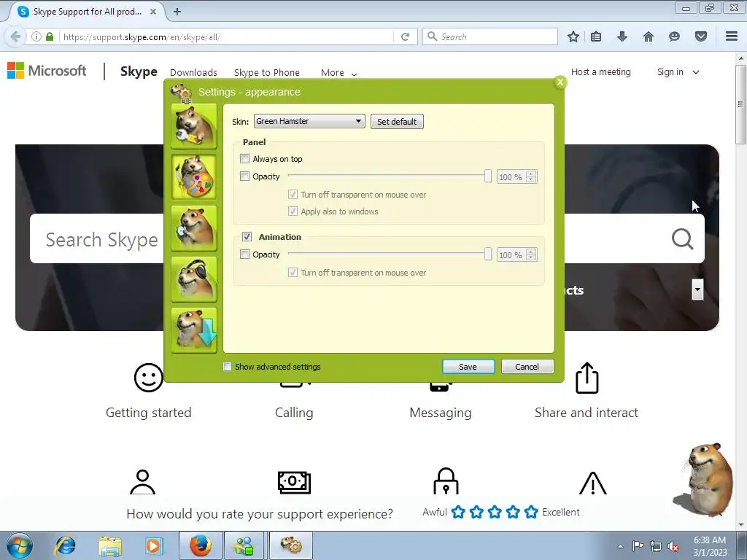This screenshot has width=747, height=560.
Task: Show bookmarks list in Firefox toolbar
Action: [x=596, y=36]
